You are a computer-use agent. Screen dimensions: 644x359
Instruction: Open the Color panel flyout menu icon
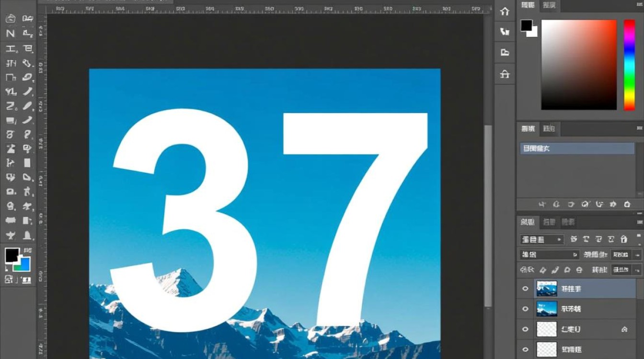point(640,5)
